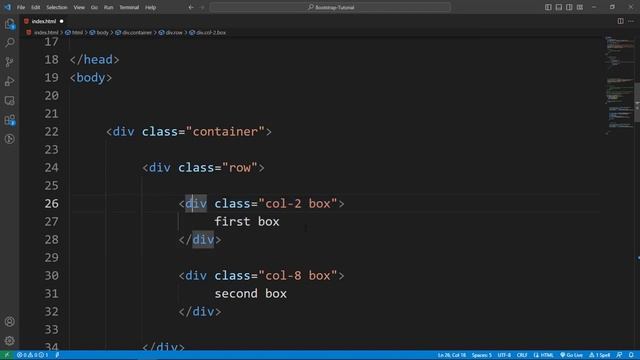Viewport: 640px width, 360px height.
Task: Click line number 30 in the gutter
Action: coord(52,276)
